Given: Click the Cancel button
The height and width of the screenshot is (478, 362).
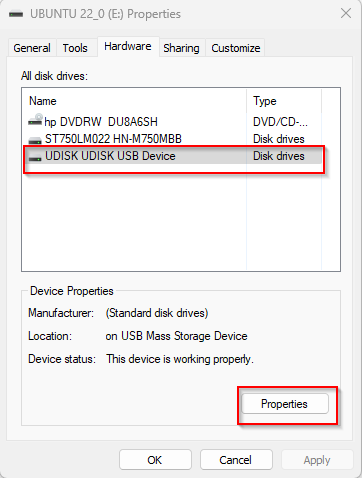Looking at the screenshot, I should 236,460.
